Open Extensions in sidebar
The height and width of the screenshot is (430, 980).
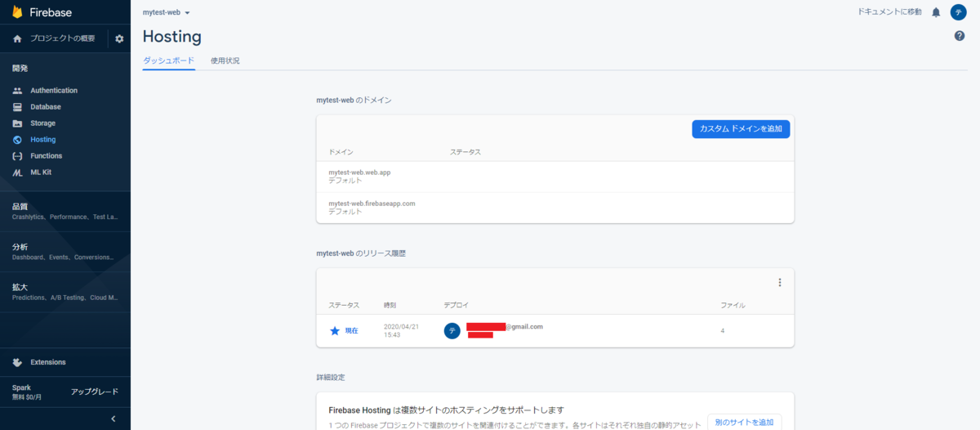48,362
